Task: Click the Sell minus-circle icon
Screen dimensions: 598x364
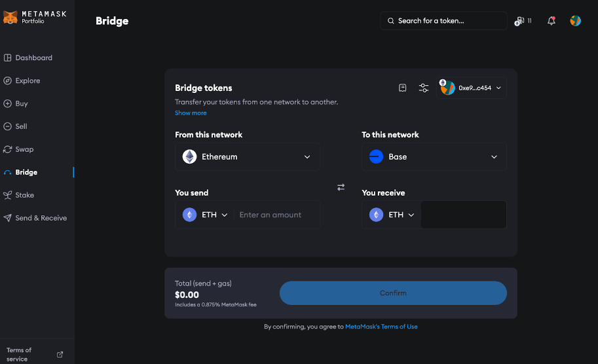Action: (x=7, y=126)
